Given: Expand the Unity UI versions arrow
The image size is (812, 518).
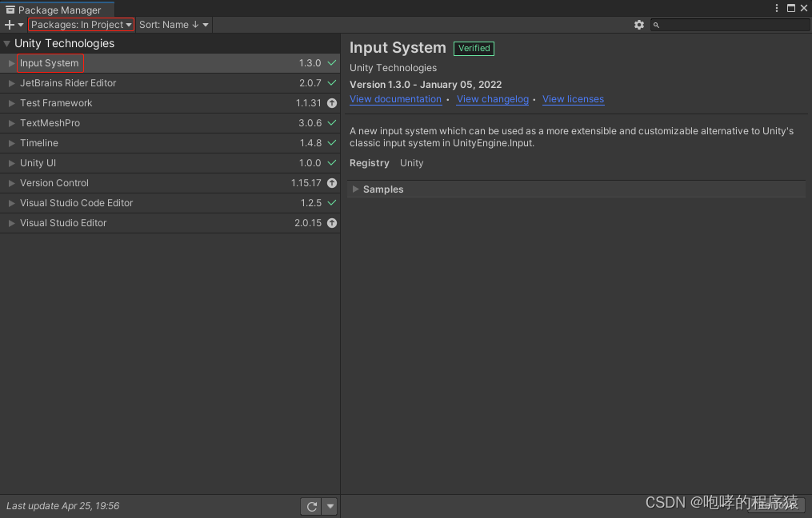Looking at the screenshot, I should (x=11, y=163).
